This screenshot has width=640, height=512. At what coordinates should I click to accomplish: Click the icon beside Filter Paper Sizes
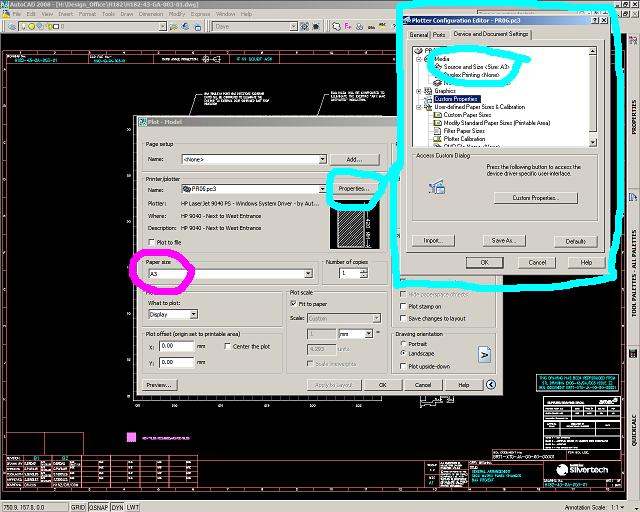(x=437, y=131)
